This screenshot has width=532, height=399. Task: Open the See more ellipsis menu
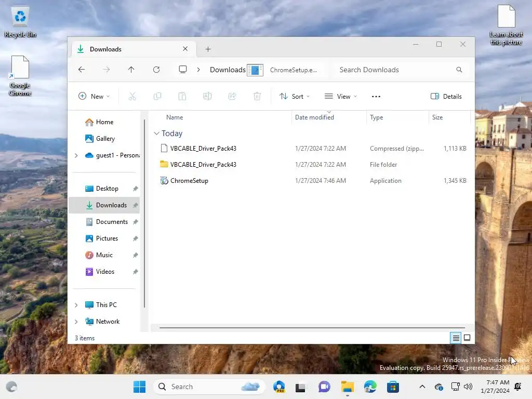376,96
